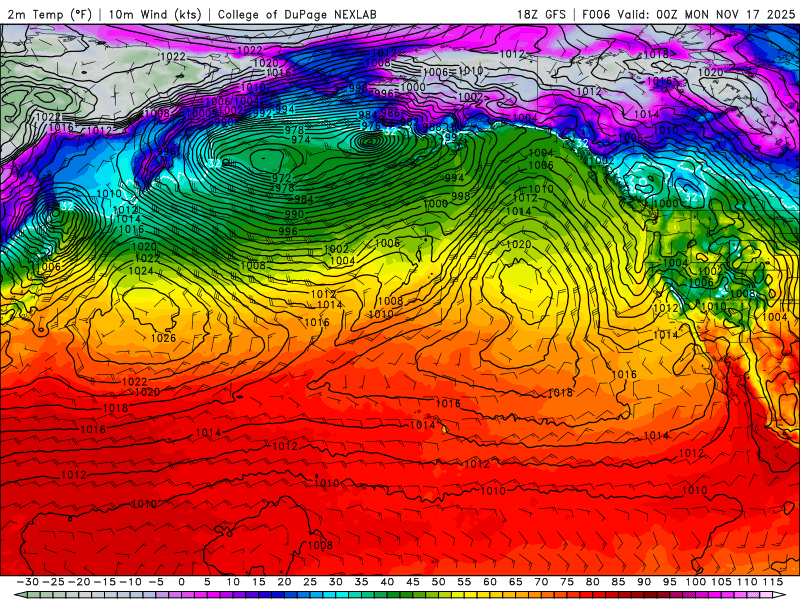Image resolution: width=800 pixels, height=600 pixels.
Task: Click the '90' value on the temperature scale
Action: click(644, 582)
